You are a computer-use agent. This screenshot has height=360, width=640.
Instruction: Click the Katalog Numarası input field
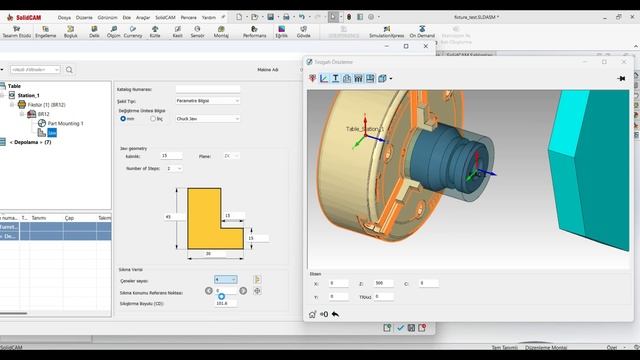pos(208,89)
